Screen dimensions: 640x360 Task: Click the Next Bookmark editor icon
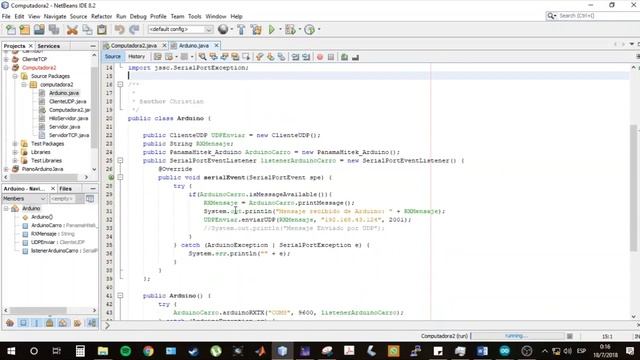pos(270,57)
